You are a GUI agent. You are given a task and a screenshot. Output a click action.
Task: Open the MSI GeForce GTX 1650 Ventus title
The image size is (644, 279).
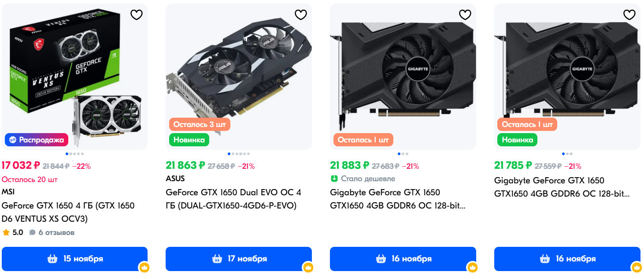pyautogui.click(x=68, y=212)
